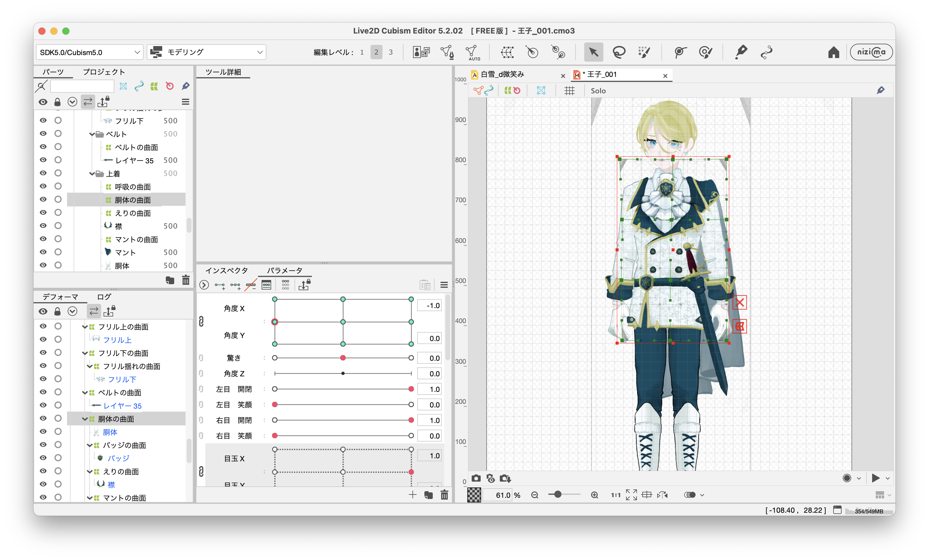The height and width of the screenshot is (560, 929).
Task: Click the camera snapshot icon below canvas
Action: point(476,478)
